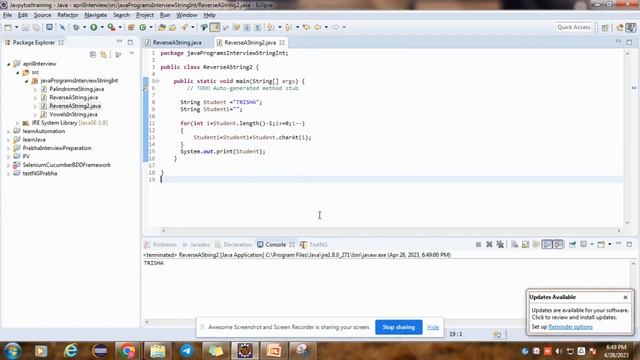Click the Windows Start button
640x360 pixels.
[x=13, y=351]
